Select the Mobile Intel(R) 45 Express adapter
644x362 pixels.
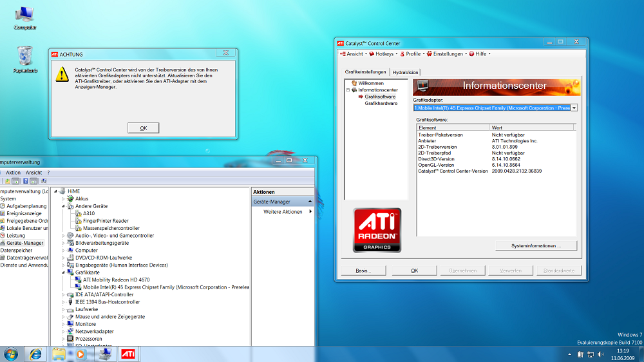[166, 287]
